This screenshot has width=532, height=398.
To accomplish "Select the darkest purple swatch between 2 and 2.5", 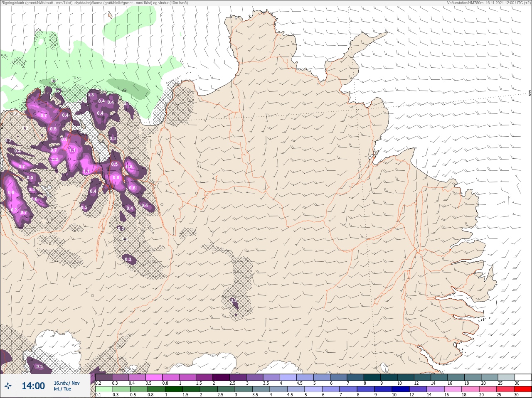I will (x=221, y=377).
